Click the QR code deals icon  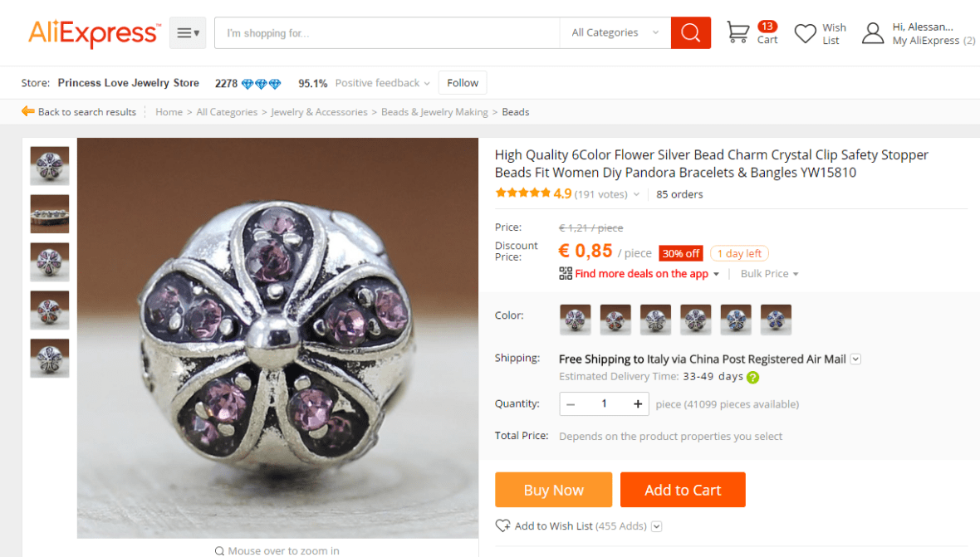tap(566, 274)
